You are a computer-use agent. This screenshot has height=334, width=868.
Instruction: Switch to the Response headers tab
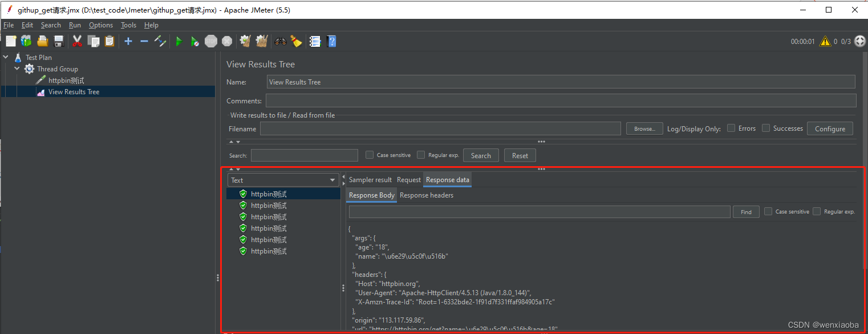(x=427, y=195)
